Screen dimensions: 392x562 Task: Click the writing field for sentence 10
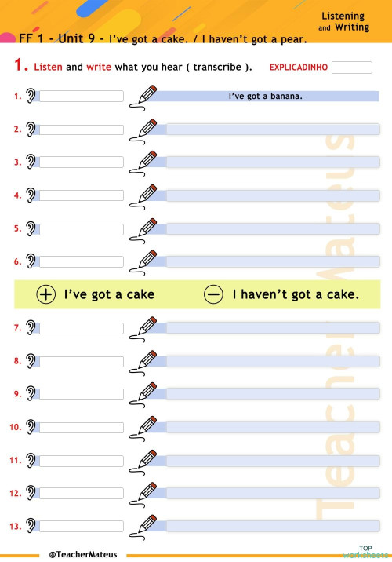coord(273,427)
